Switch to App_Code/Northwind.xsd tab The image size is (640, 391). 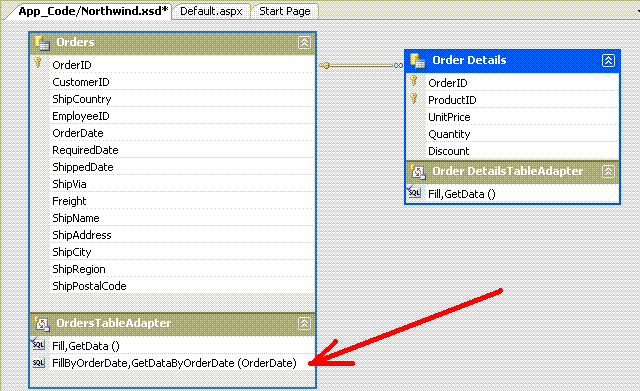pyautogui.click(x=93, y=11)
